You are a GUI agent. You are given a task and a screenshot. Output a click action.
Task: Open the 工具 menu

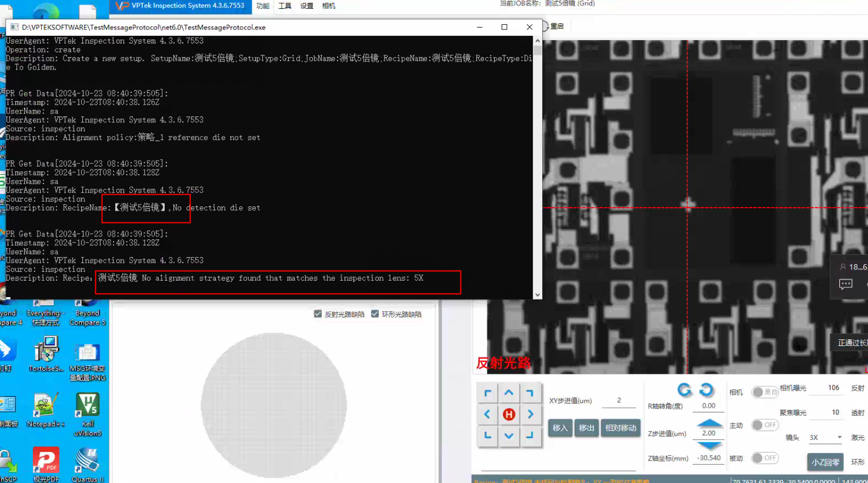coord(285,6)
